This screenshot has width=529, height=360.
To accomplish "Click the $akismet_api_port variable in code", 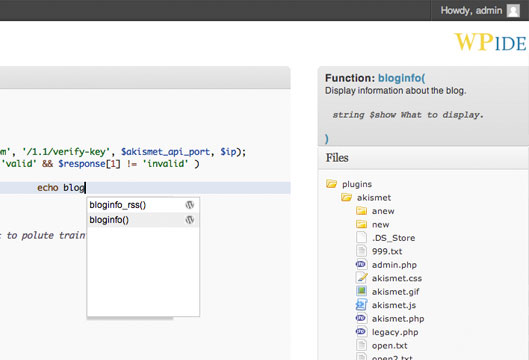I will [x=165, y=152].
